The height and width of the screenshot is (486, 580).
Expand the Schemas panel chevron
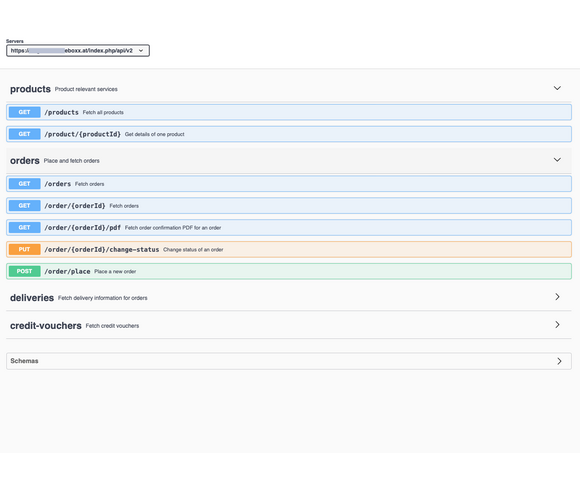(x=559, y=361)
